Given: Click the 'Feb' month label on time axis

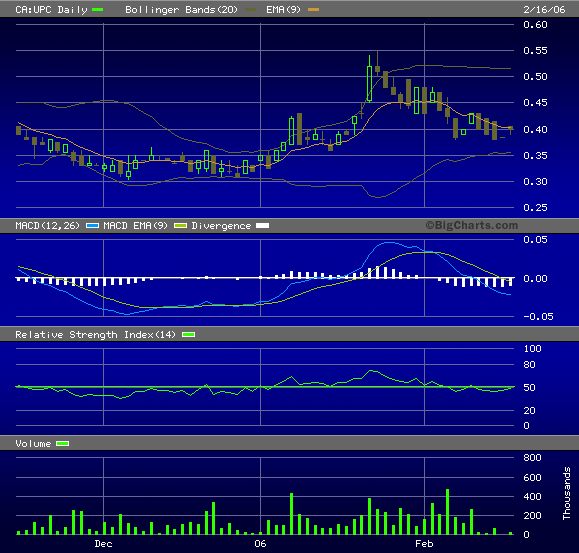Looking at the screenshot, I should [x=424, y=544].
